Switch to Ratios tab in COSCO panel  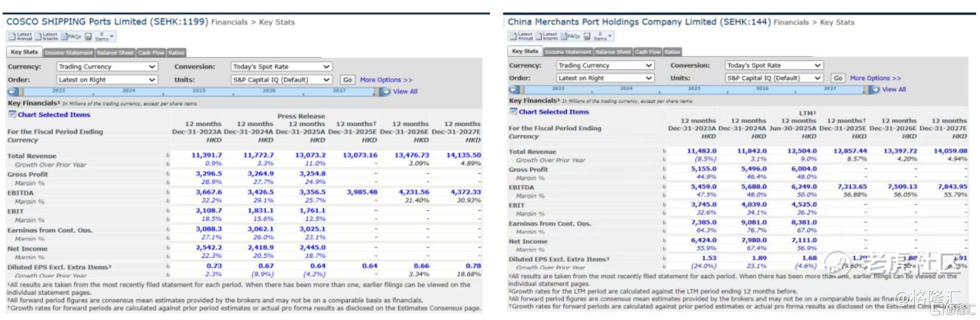177,52
